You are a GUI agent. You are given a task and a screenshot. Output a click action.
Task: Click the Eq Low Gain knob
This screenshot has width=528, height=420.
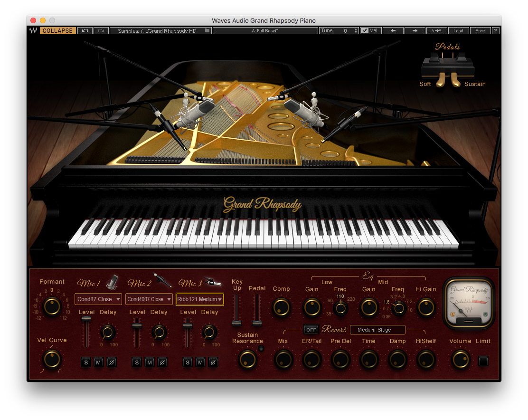click(312, 308)
